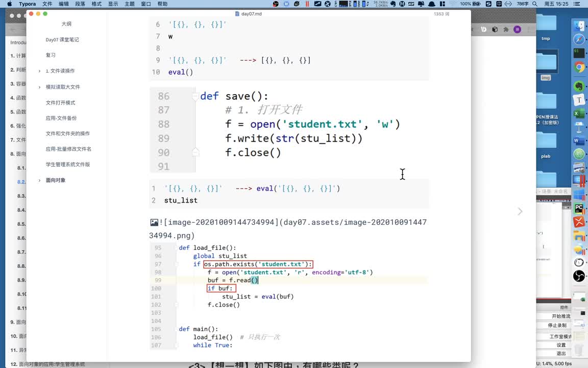Open Finder from the Dock

(579, 26)
